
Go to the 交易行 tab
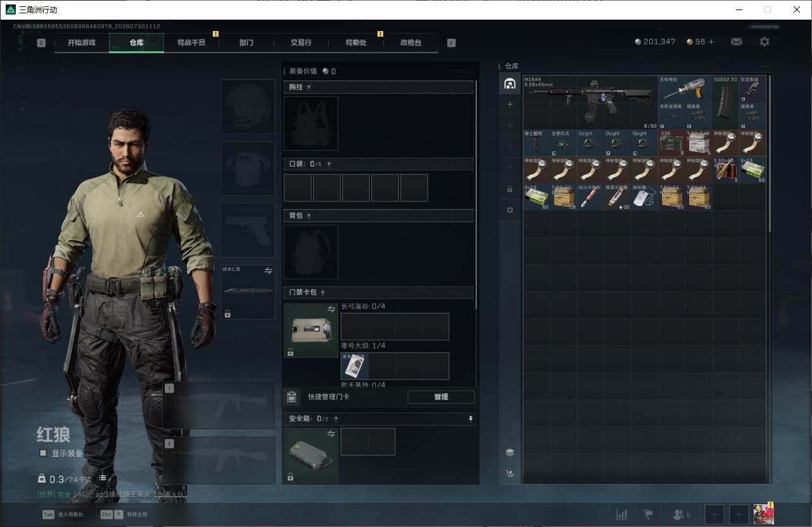pos(301,42)
